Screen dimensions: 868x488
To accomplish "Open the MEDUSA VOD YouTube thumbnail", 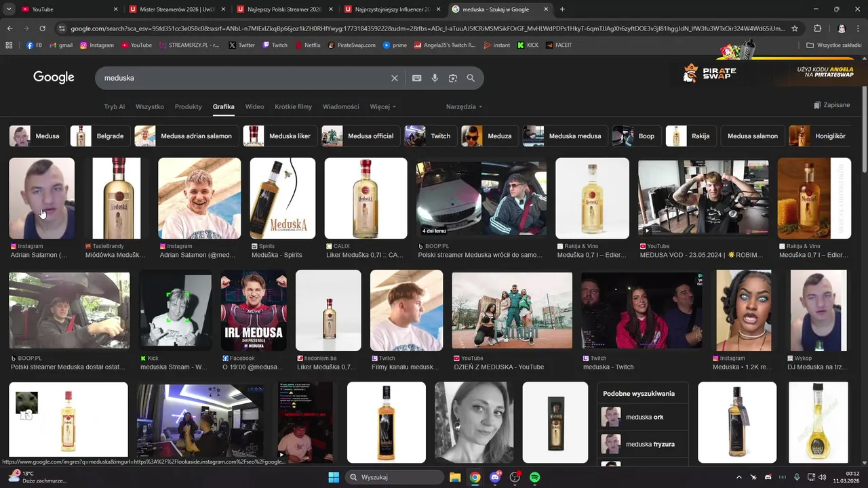I will [x=703, y=199].
